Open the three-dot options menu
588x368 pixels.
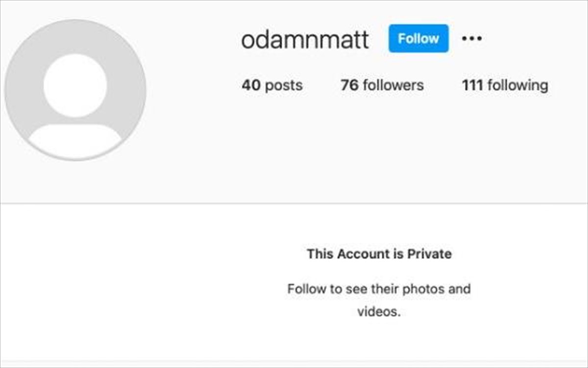pyautogui.click(x=472, y=38)
